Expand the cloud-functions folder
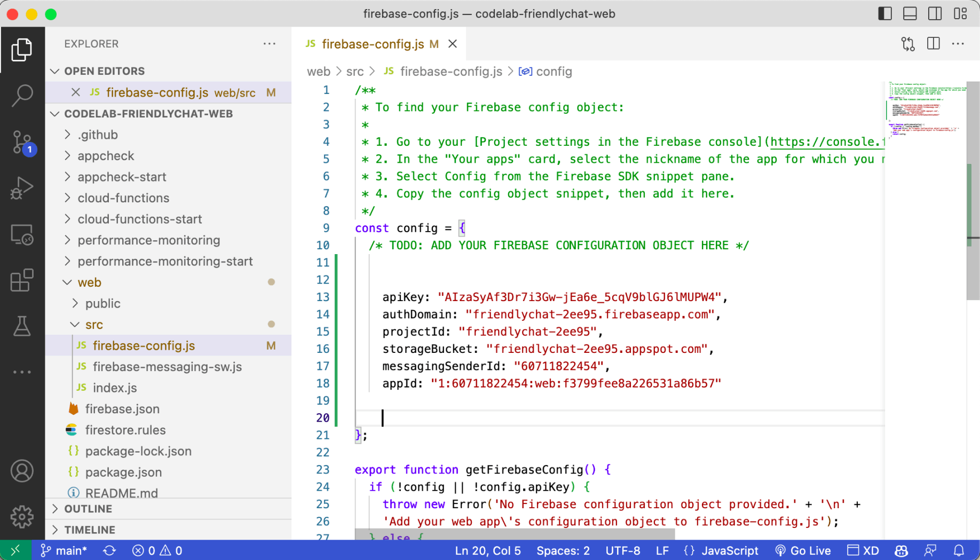 tap(123, 198)
